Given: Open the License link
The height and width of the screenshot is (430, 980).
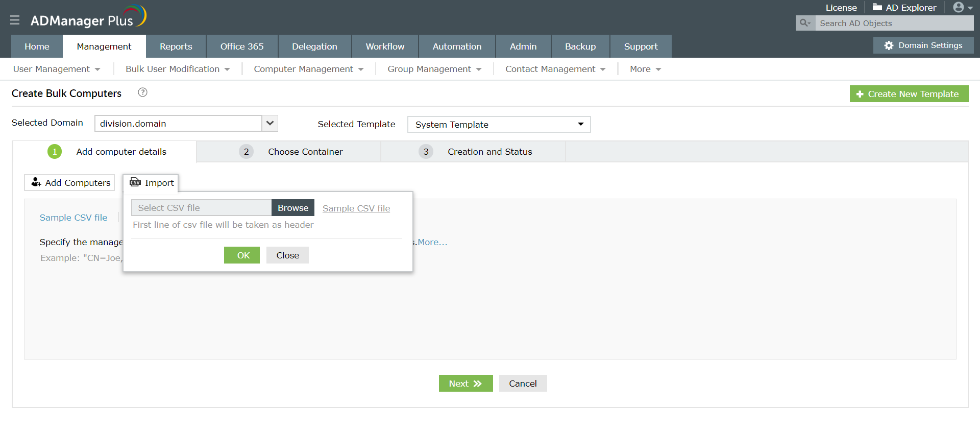Looking at the screenshot, I should (x=841, y=8).
